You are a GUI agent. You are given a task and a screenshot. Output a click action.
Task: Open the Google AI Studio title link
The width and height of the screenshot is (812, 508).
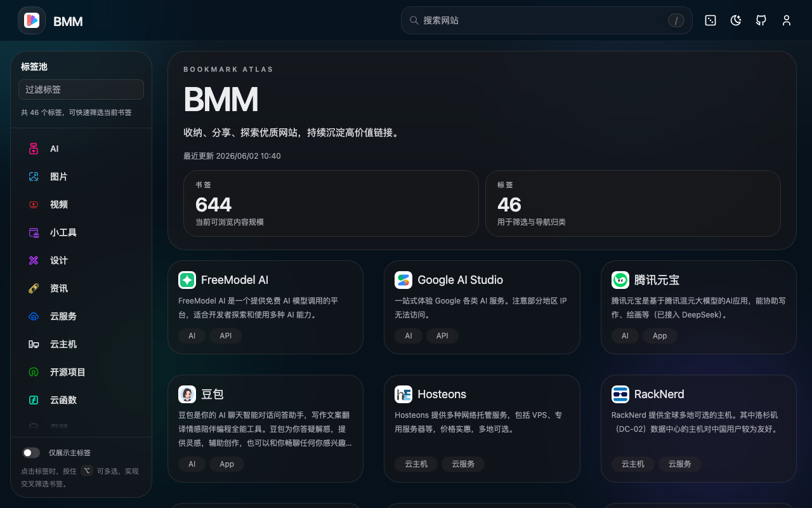[x=460, y=280]
